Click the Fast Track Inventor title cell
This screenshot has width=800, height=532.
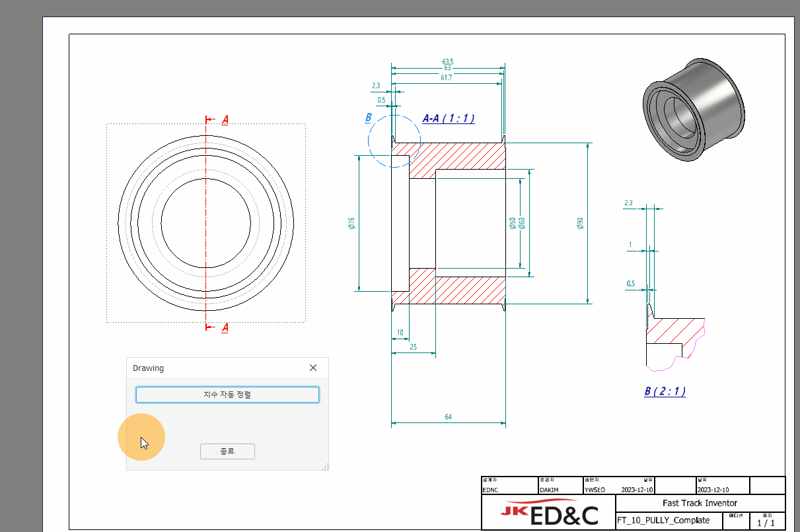(x=699, y=503)
